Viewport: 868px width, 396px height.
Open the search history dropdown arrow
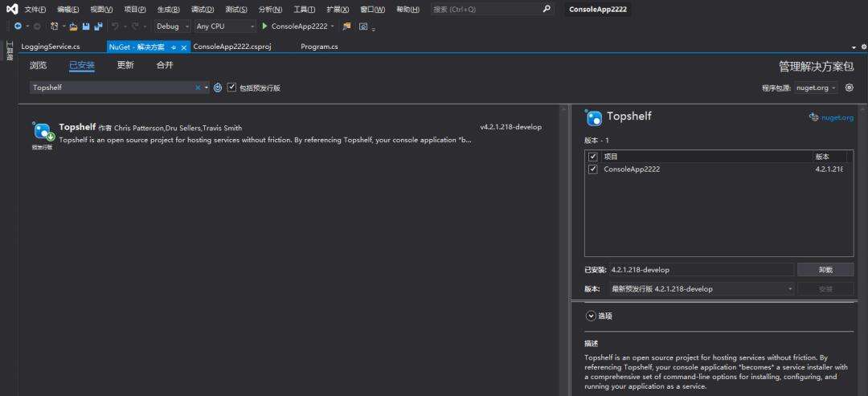click(207, 88)
